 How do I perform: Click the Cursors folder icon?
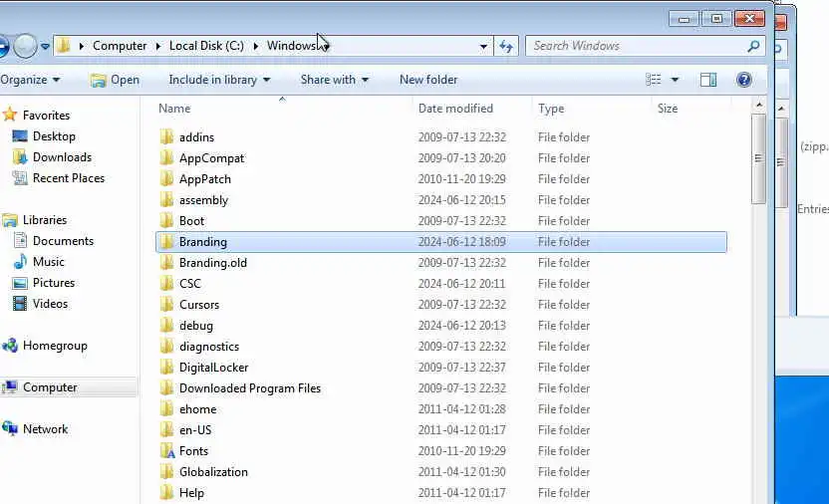(166, 305)
